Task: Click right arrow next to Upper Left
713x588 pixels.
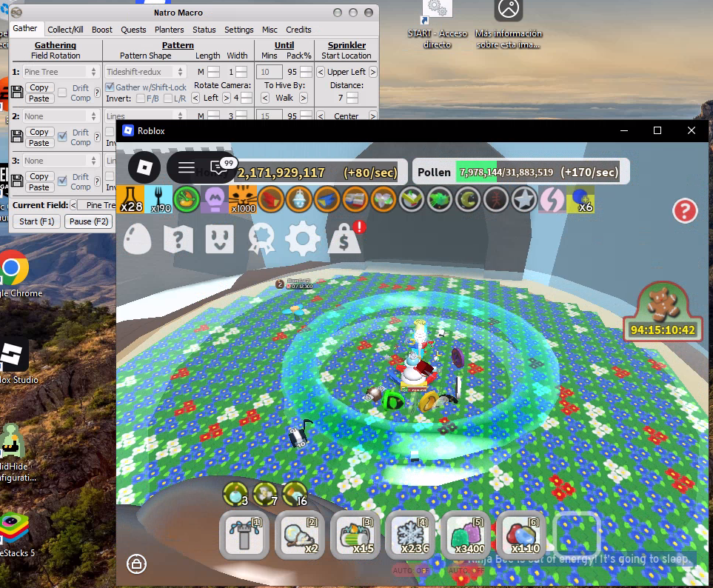Action: (373, 72)
